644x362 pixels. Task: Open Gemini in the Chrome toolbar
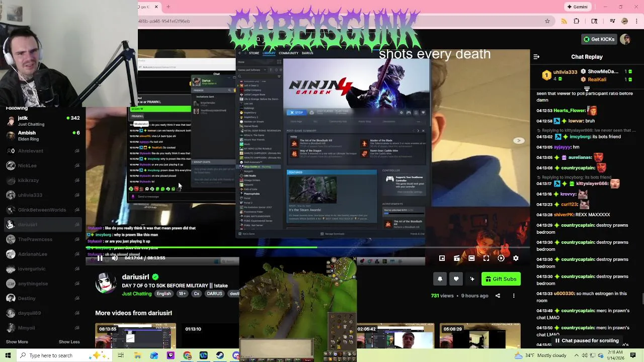point(577,7)
